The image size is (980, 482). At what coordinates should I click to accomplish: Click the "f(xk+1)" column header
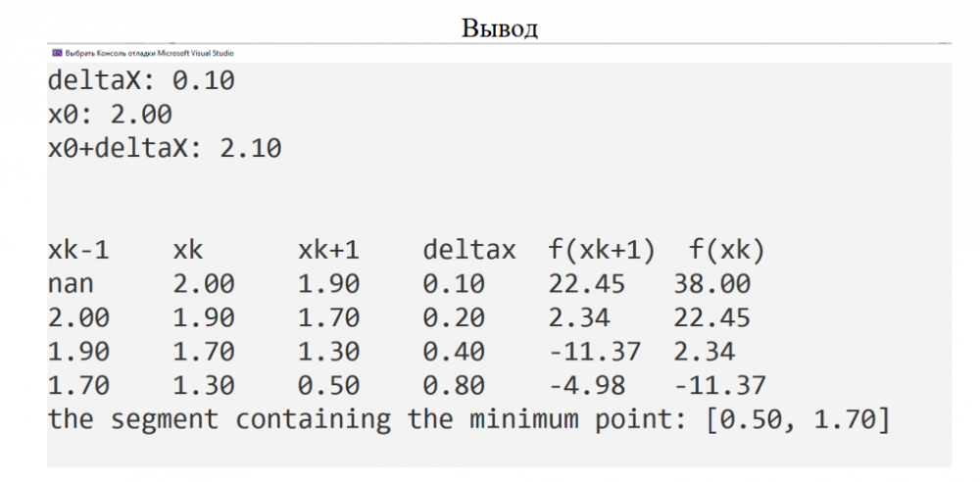pos(602,251)
